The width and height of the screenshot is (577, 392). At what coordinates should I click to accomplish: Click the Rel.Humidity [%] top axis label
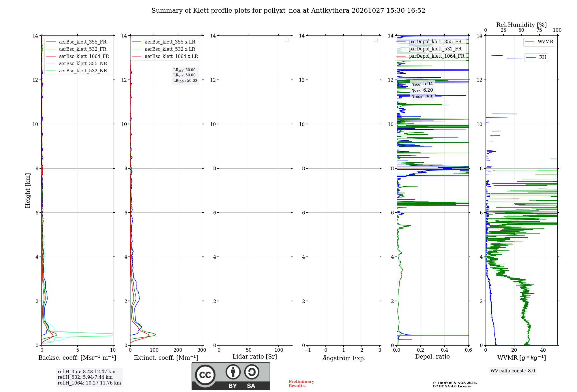click(522, 25)
